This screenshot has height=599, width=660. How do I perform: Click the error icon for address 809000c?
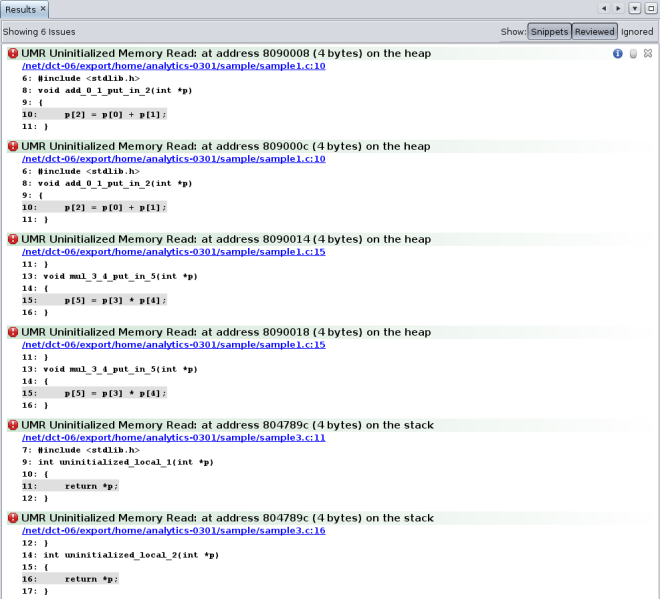tap(13, 146)
